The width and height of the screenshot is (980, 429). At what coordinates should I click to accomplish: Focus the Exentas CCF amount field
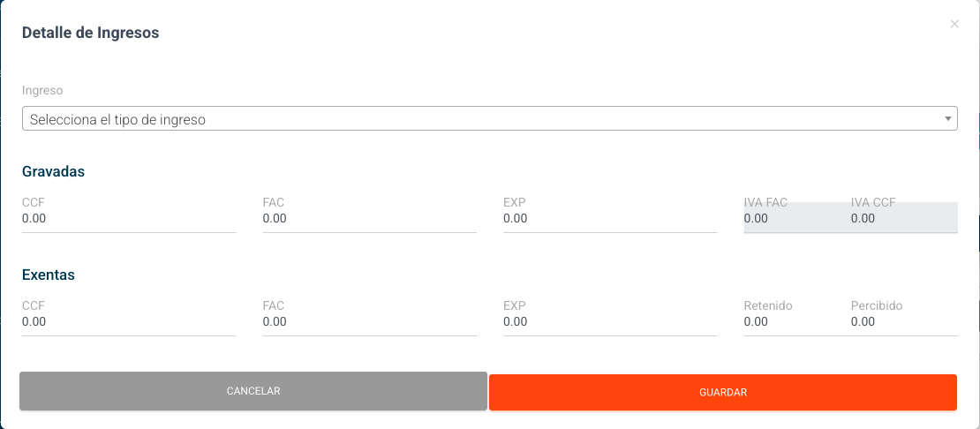click(x=129, y=322)
